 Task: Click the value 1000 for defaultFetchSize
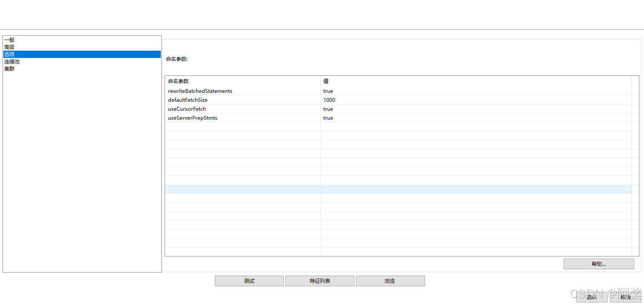click(476, 100)
